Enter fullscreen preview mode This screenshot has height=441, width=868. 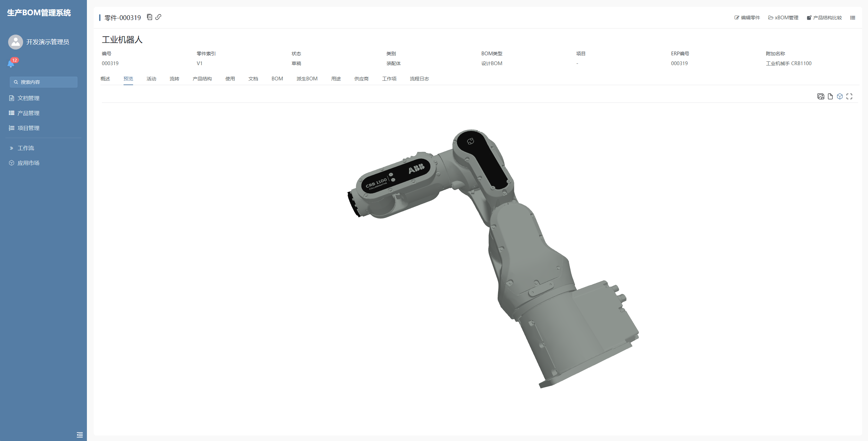point(849,96)
